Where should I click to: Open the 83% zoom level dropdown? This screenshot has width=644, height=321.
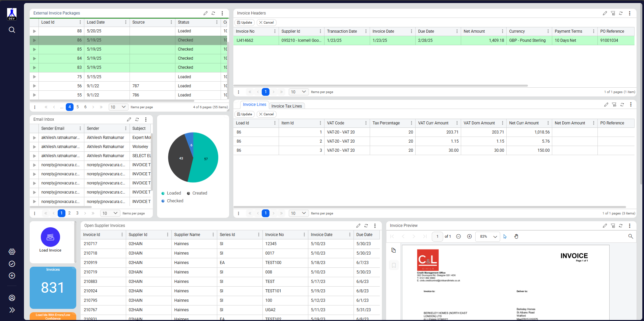(x=488, y=236)
